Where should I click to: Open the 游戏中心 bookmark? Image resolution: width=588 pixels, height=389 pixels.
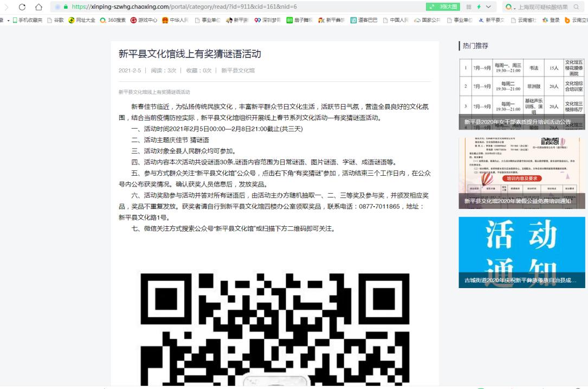144,20
